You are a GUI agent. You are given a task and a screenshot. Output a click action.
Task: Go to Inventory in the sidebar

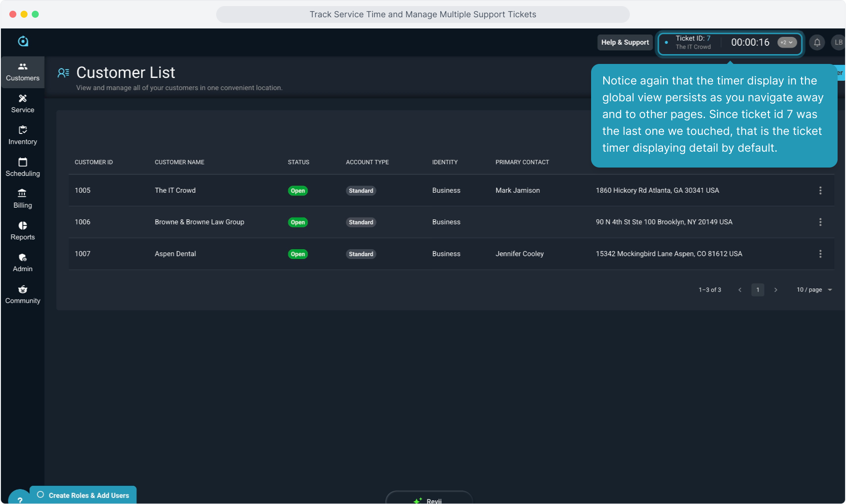pos(22,135)
